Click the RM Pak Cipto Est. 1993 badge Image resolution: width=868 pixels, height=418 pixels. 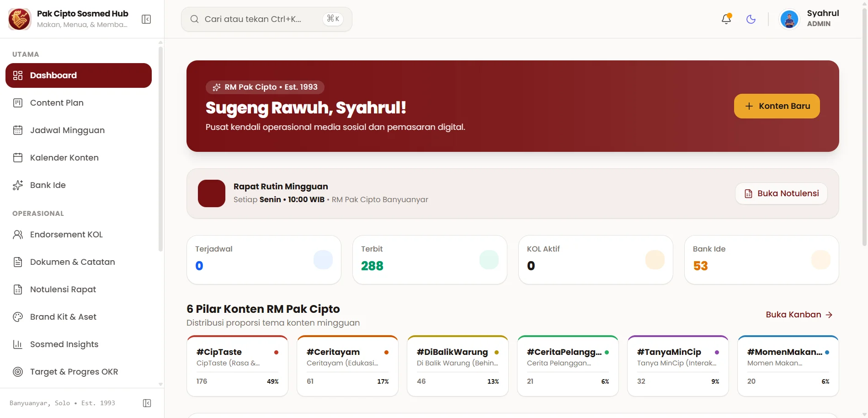(x=265, y=87)
